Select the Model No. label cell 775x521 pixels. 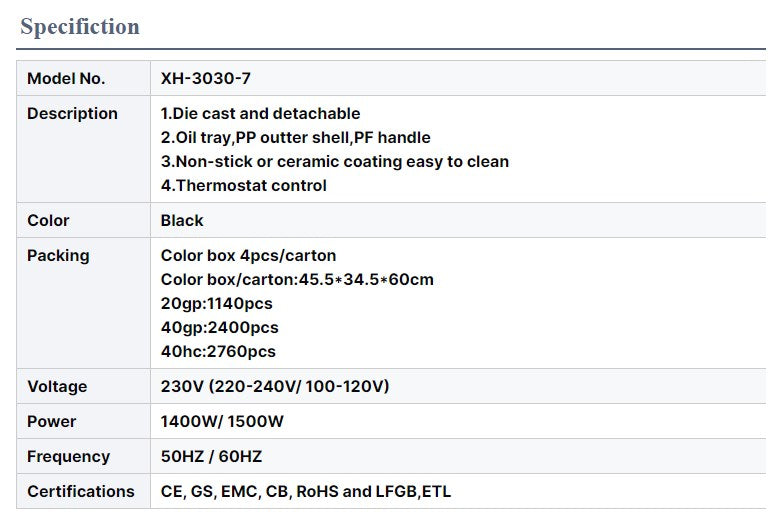point(66,79)
